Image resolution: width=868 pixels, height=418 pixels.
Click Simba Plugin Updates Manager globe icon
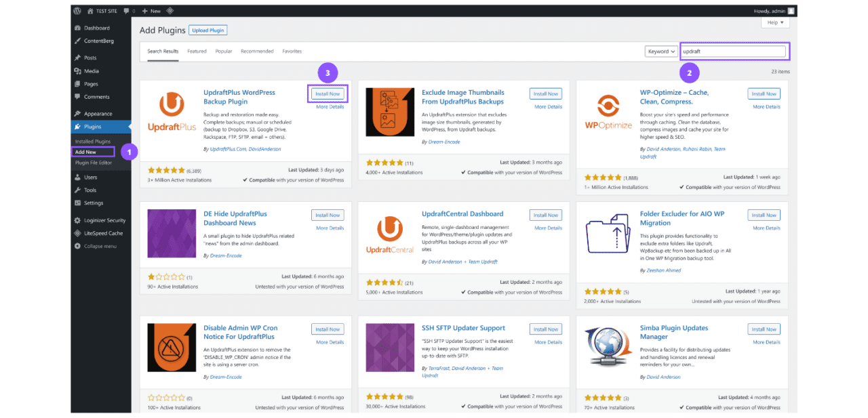click(x=608, y=348)
